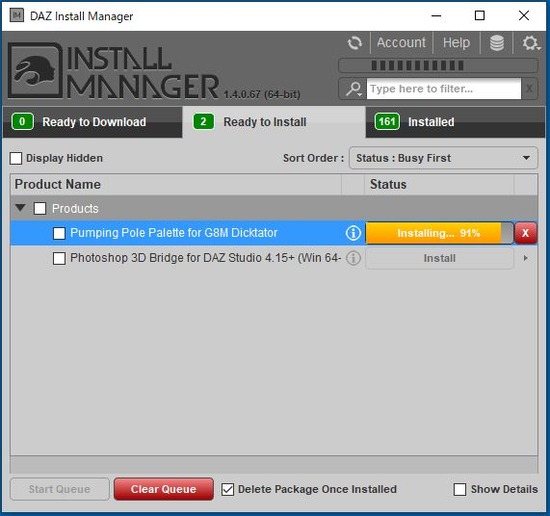
Task: Cancel the installing item with red X
Action: click(525, 233)
